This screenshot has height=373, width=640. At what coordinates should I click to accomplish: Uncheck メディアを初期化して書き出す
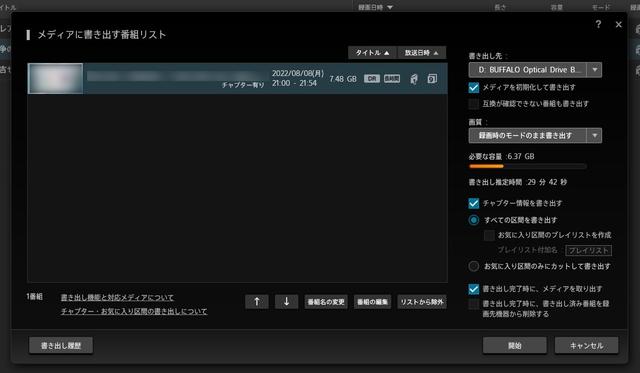[473, 87]
